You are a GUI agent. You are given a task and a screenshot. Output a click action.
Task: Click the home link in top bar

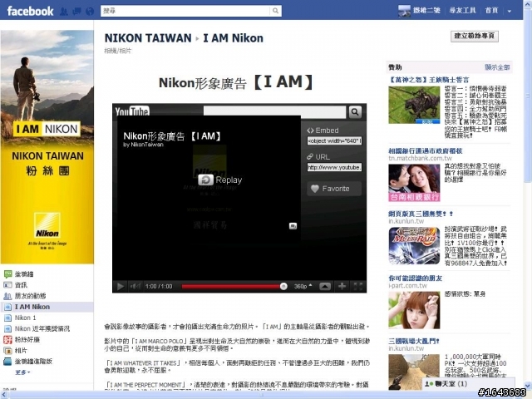(x=491, y=11)
